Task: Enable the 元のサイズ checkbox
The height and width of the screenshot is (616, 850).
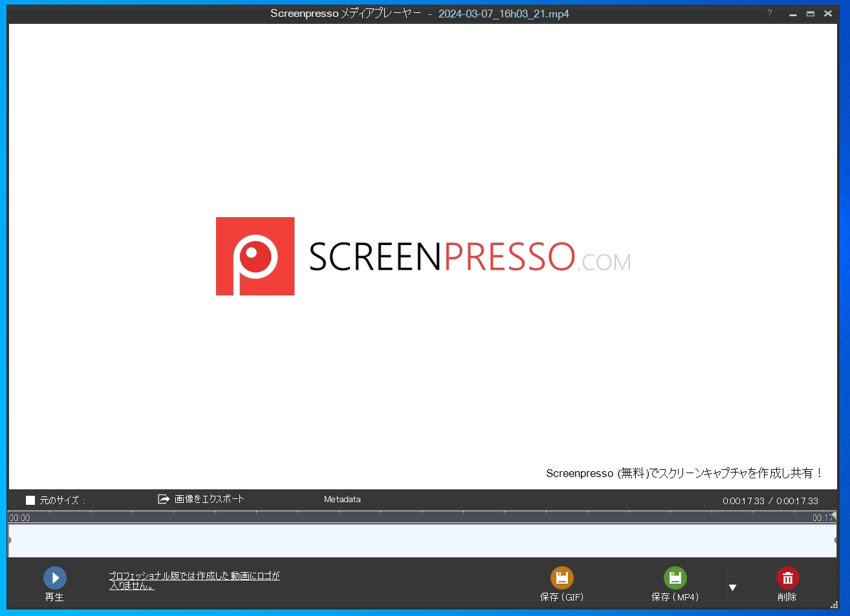Action: (30, 500)
